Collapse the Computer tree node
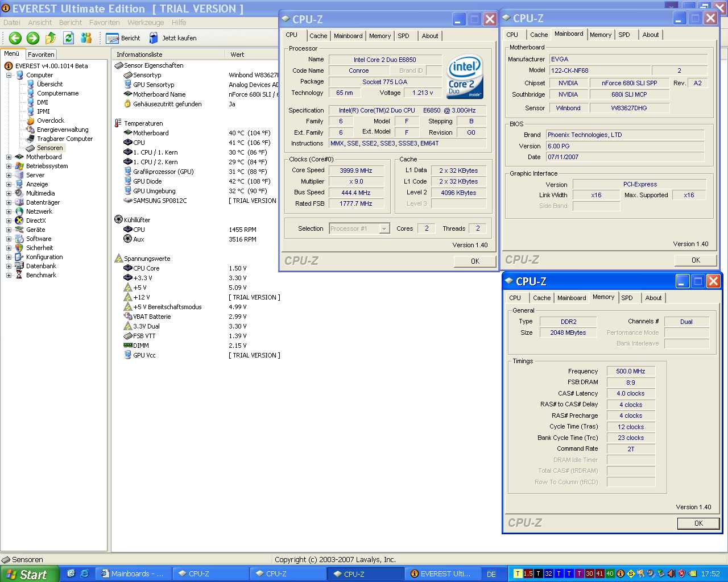The image size is (728, 582). pos(9,75)
